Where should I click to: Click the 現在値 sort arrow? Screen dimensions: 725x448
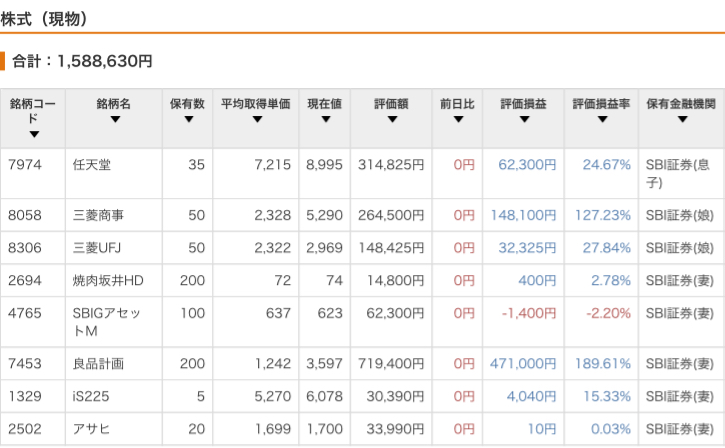pos(324,120)
